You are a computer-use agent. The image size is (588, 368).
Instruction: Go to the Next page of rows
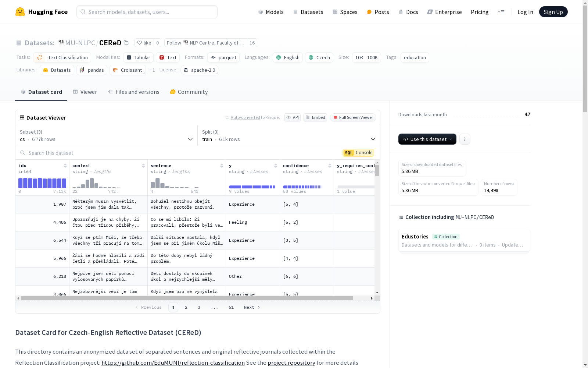pos(252,307)
